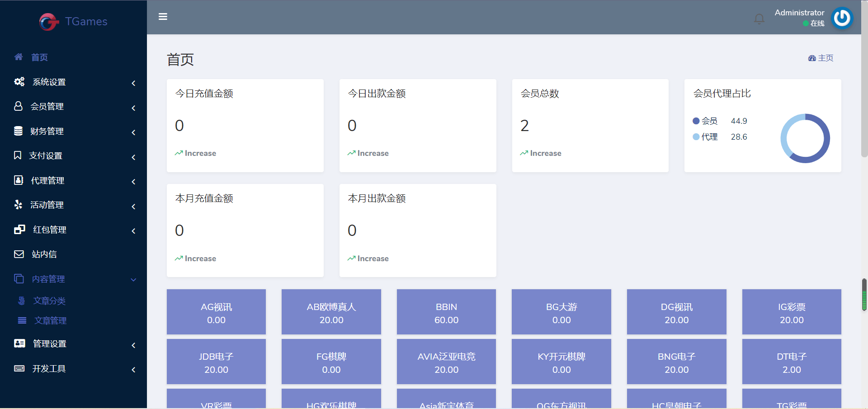This screenshot has height=409, width=868.
Task: Click the home icon beside 首页
Action: click(19, 57)
